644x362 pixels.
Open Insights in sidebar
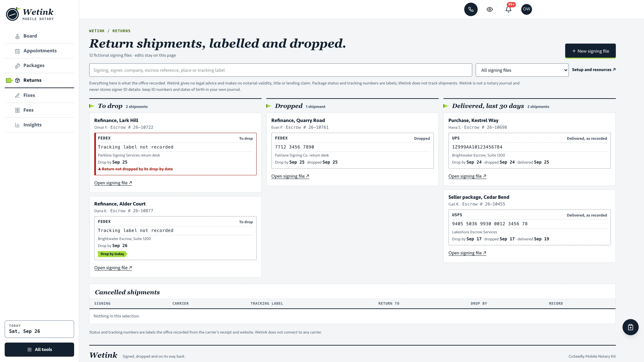click(39, 125)
